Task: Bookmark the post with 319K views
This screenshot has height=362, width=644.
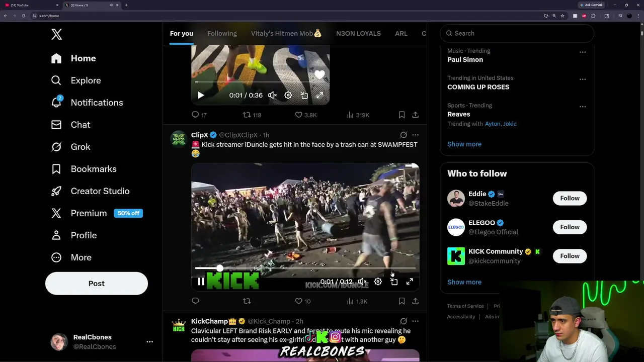Action: pyautogui.click(x=401, y=115)
